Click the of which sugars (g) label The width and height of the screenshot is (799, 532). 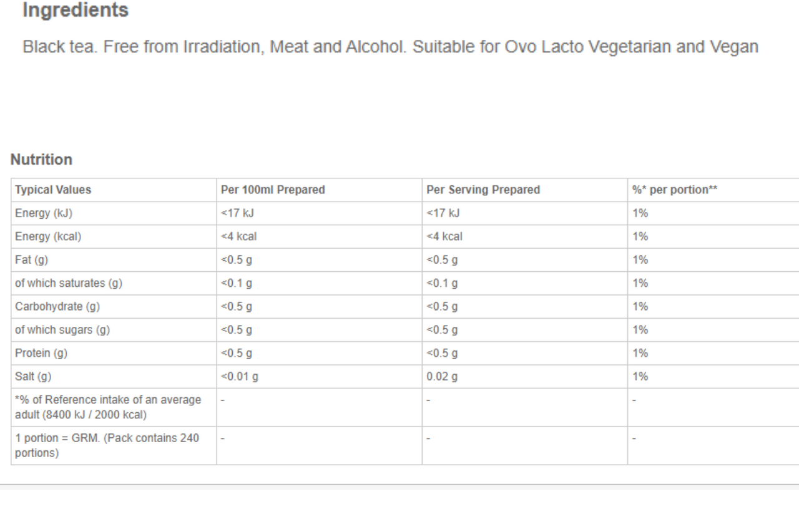(62, 330)
